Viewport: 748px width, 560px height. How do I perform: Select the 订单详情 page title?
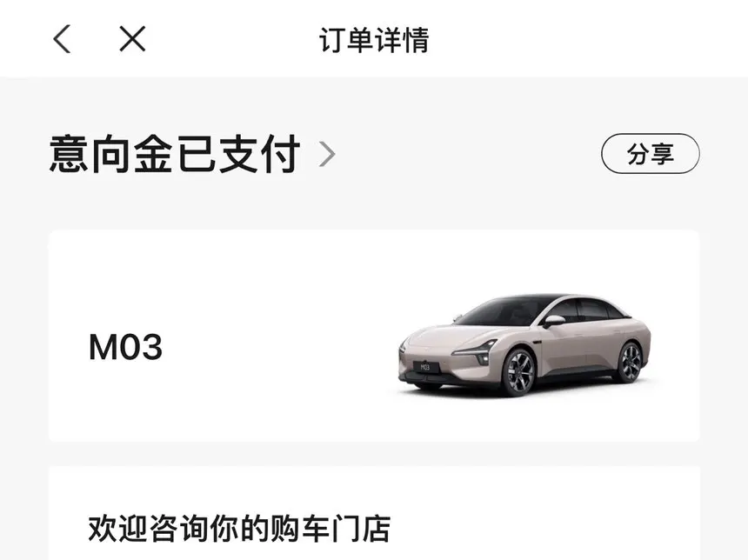point(374,40)
